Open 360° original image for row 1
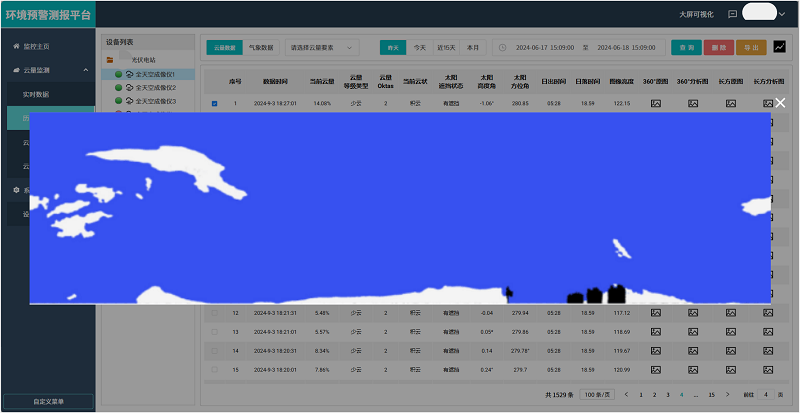 656,103
